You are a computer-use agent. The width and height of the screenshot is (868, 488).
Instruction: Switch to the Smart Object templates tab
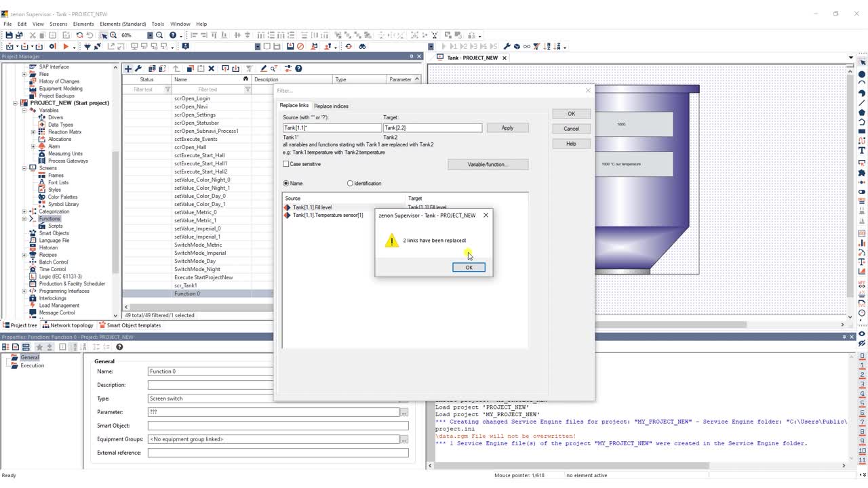click(130, 325)
